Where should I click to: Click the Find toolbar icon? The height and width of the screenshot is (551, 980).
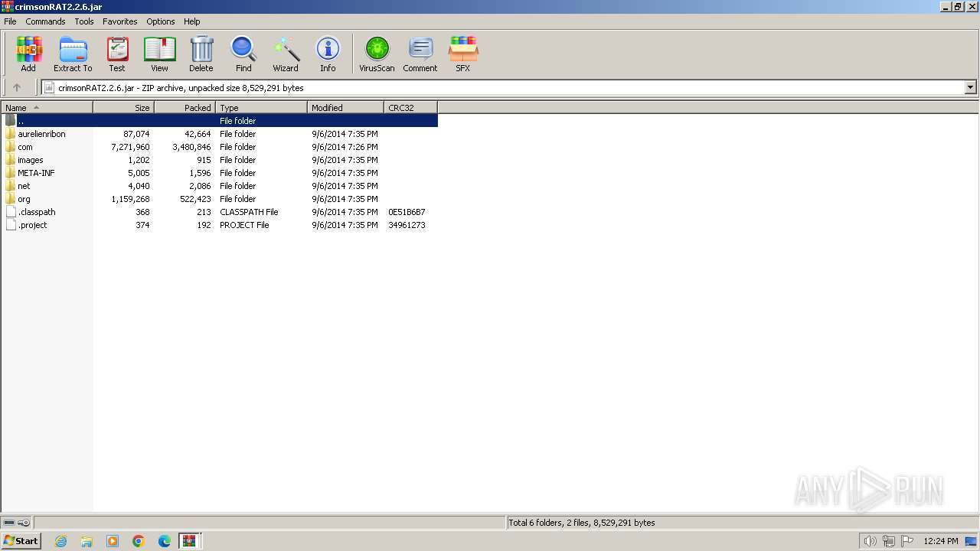point(243,54)
